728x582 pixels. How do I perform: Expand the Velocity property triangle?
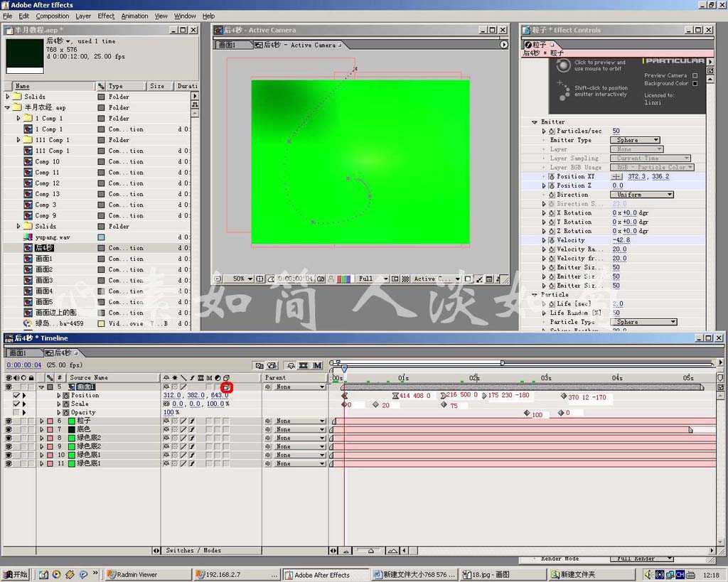[544, 240]
